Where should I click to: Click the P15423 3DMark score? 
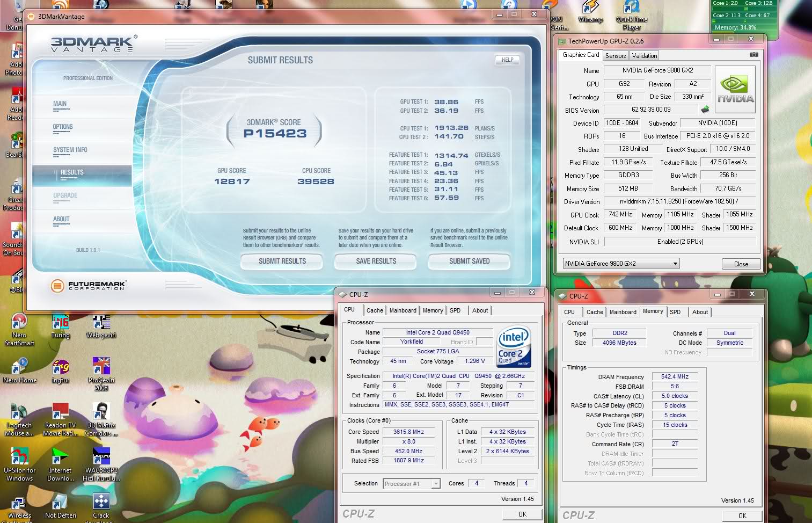275,134
